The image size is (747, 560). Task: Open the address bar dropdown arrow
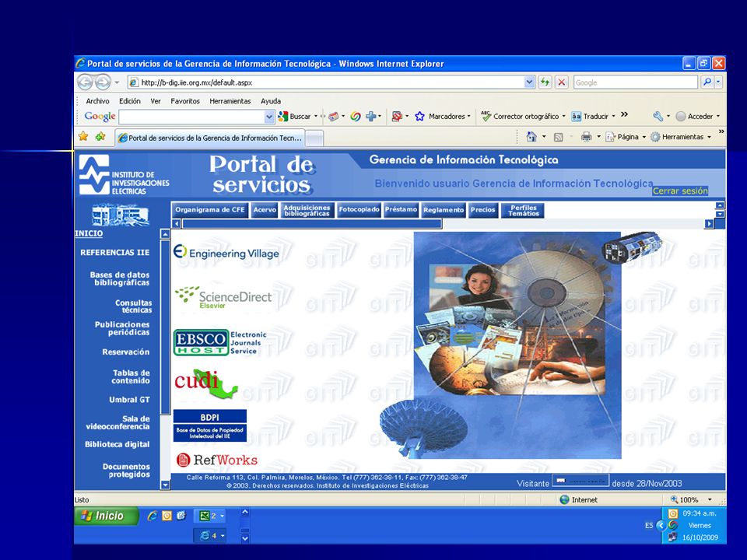[529, 82]
